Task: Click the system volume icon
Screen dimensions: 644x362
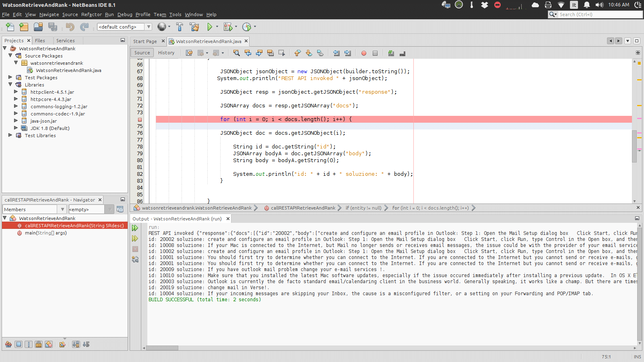Action: coord(599,5)
